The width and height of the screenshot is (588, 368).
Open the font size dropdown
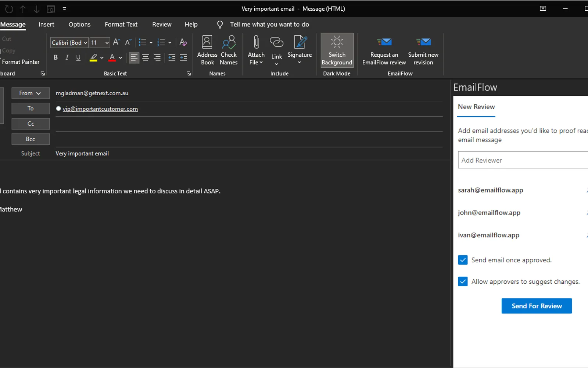[x=107, y=43]
